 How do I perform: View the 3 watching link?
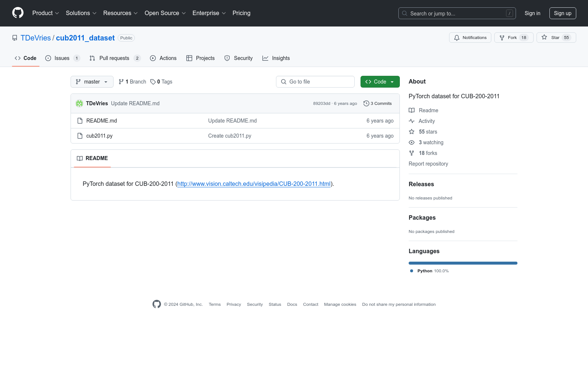pyautogui.click(x=426, y=142)
